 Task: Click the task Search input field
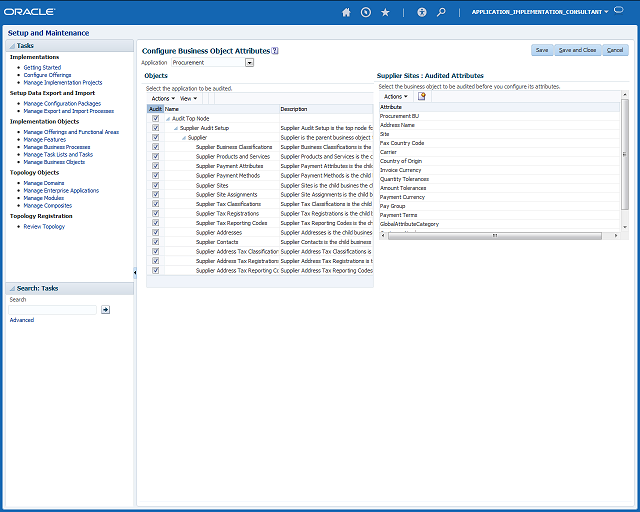(x=52, y=310)
